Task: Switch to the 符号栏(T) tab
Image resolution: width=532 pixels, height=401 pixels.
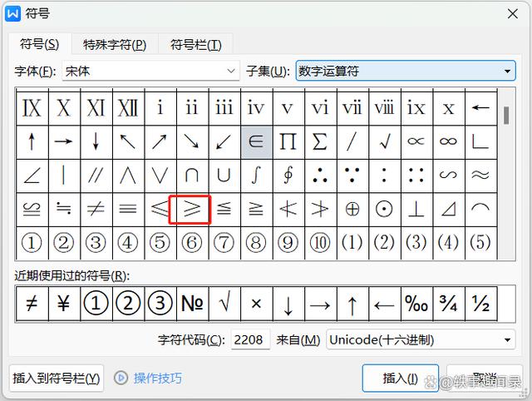Action: coord(196,44)
